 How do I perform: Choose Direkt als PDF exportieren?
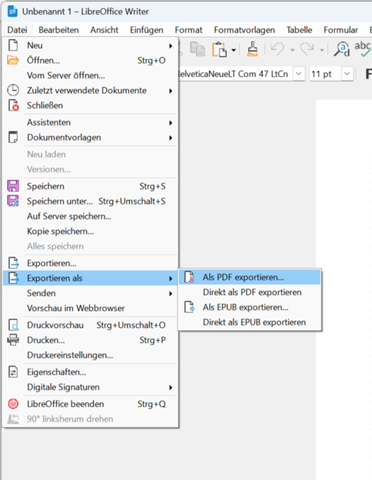pos(250,292)
